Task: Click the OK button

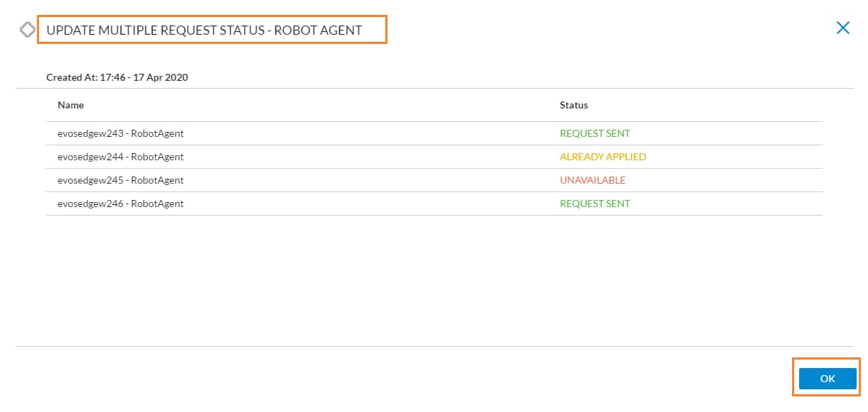Action: tap(828, 379)
